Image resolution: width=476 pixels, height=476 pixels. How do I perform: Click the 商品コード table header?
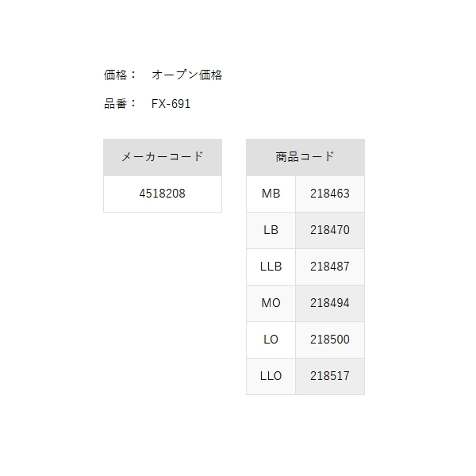click(305, 157)
